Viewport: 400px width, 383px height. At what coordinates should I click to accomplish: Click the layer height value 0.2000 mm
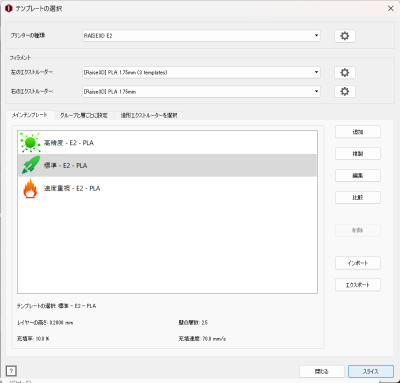pos(61,323)
